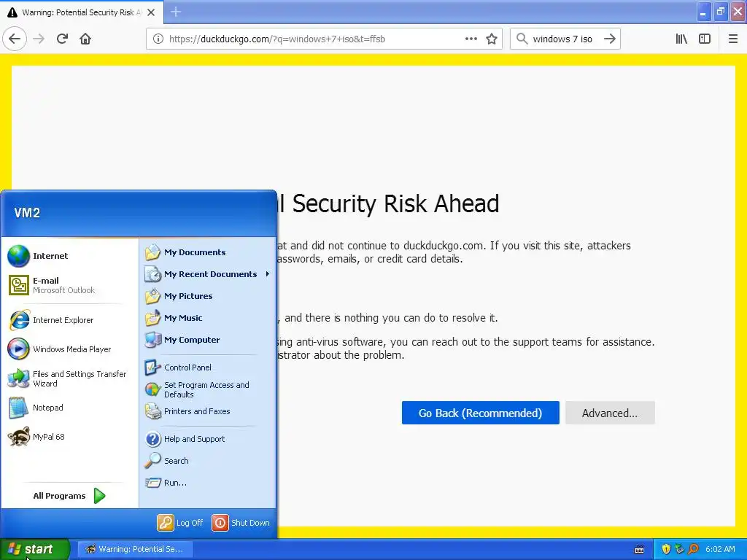
Task: Launch Internet Explorer
Action: coord(70,320)
